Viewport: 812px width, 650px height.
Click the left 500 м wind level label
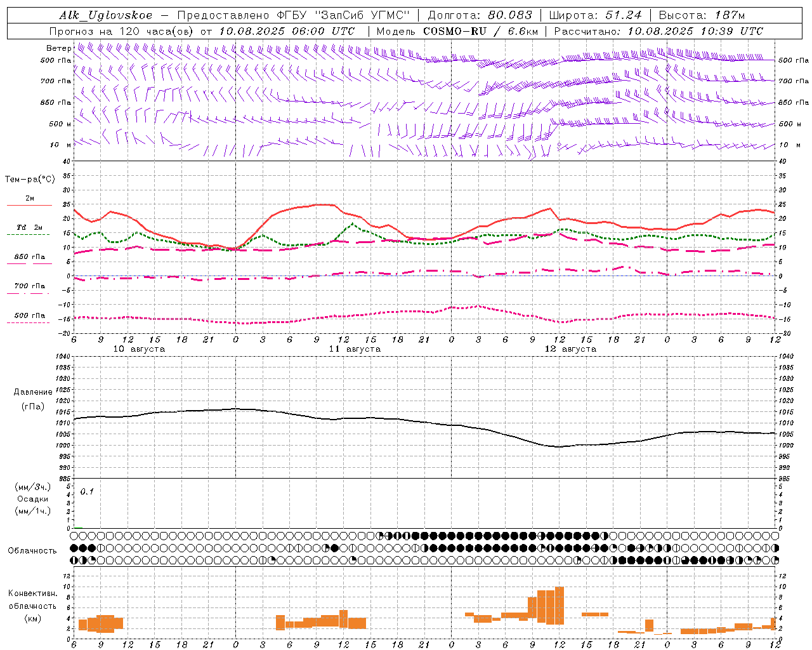pos(60,124)
